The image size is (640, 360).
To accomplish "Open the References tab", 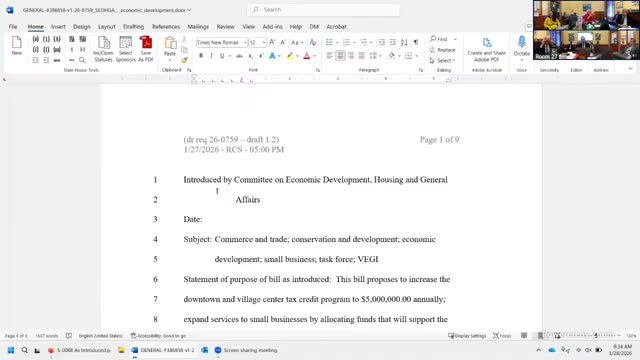I will pos(166,27).
